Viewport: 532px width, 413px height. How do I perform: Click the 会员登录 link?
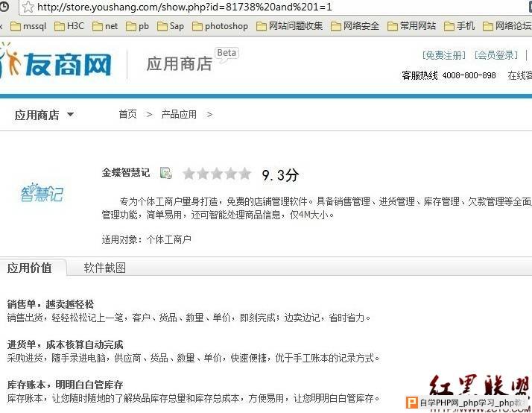[496, 55]
